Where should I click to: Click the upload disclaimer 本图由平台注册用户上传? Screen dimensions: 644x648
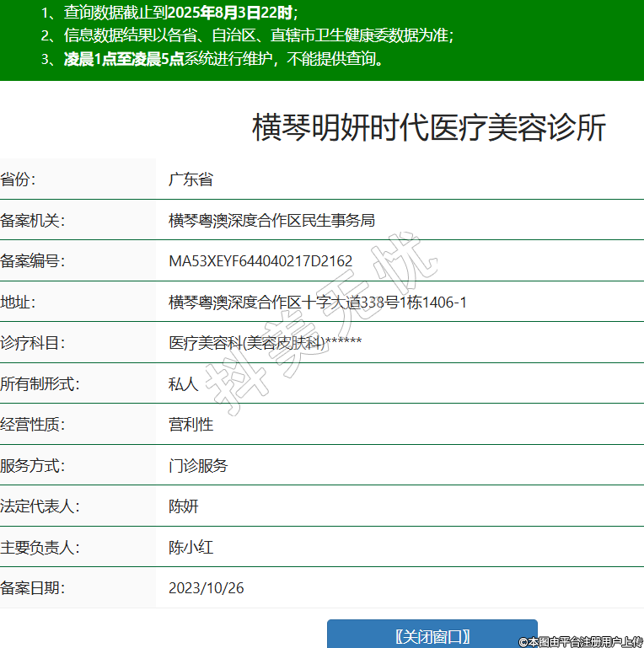(585, 641)
